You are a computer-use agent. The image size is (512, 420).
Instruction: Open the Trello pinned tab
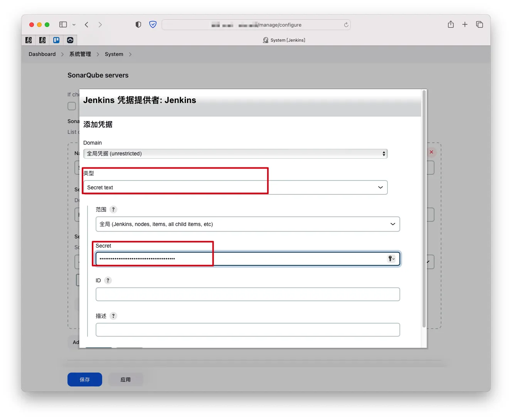56,40
